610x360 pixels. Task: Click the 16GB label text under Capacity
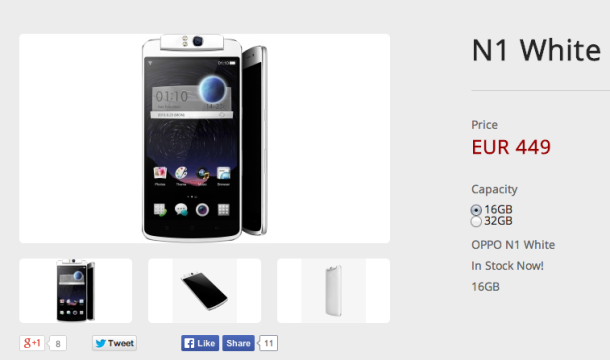point(498,209)
